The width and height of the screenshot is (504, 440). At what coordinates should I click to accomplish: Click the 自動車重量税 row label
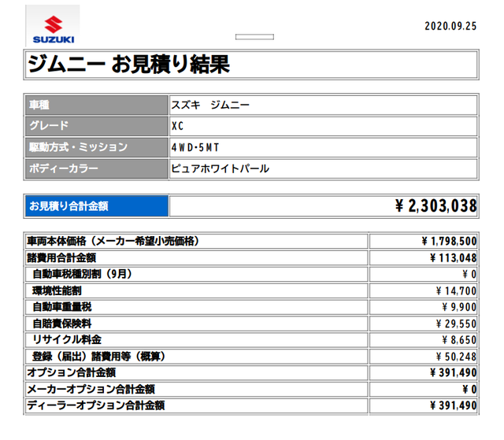(x=62, y=307)
